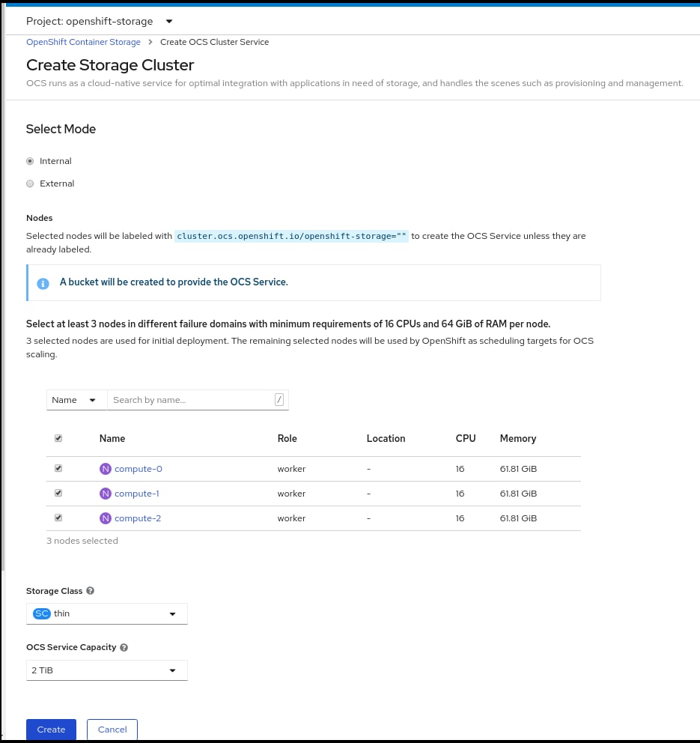Screen dimensions: 700x743
Task: Click the cluster.ocs.openshift.io label code text
Action: tap(291, 236)
